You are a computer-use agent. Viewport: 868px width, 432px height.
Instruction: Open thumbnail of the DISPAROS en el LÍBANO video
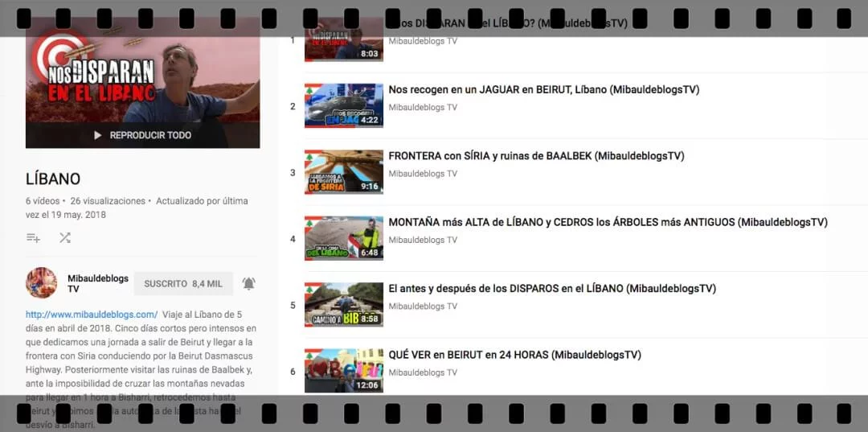pyautogui.click(x=344, y=305)
